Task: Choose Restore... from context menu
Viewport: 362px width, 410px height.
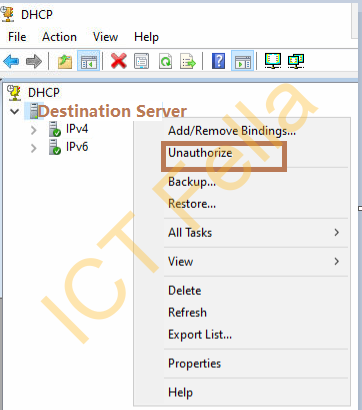Action: pyautogui.click(x=242, y=204)
